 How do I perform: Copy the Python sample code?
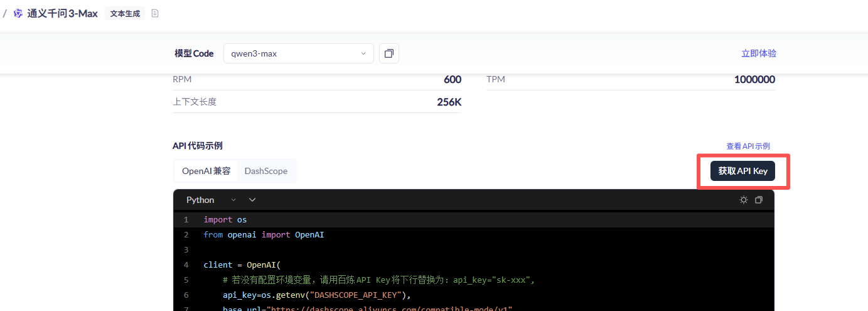(x=759, y=200)
